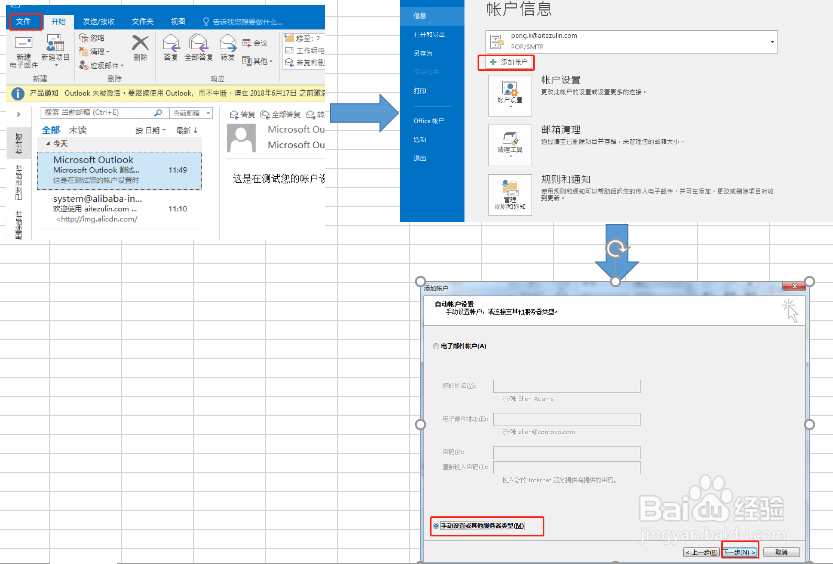The height and width of the screenshot is (564, 833).
Task: Click the 电子邮件地址 input field
Action: (x=567, y=420)
